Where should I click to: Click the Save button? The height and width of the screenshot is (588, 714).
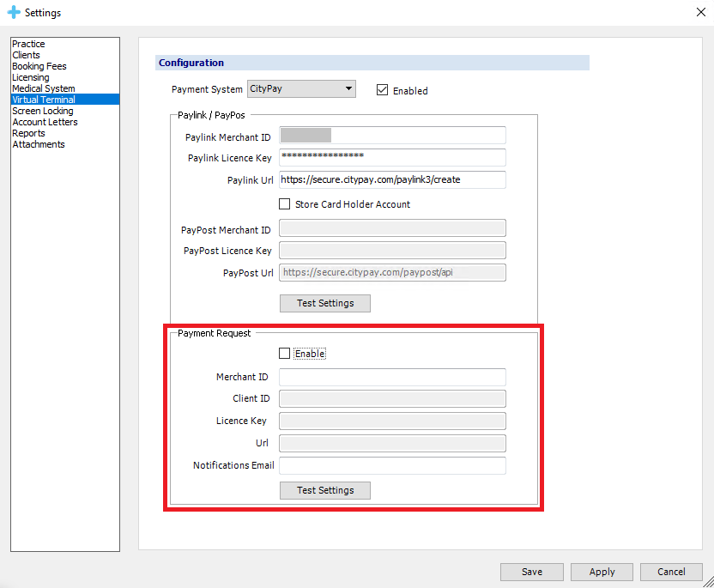pyautogui.click(x=532, y=572)
